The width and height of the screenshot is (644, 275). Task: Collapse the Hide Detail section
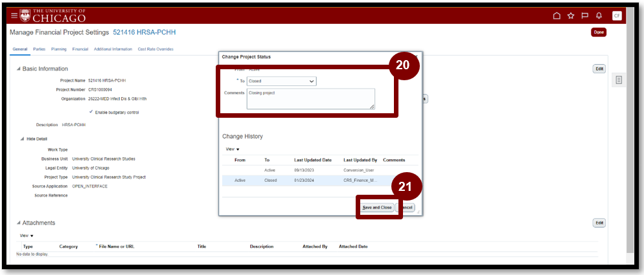[x=23, y=138]
